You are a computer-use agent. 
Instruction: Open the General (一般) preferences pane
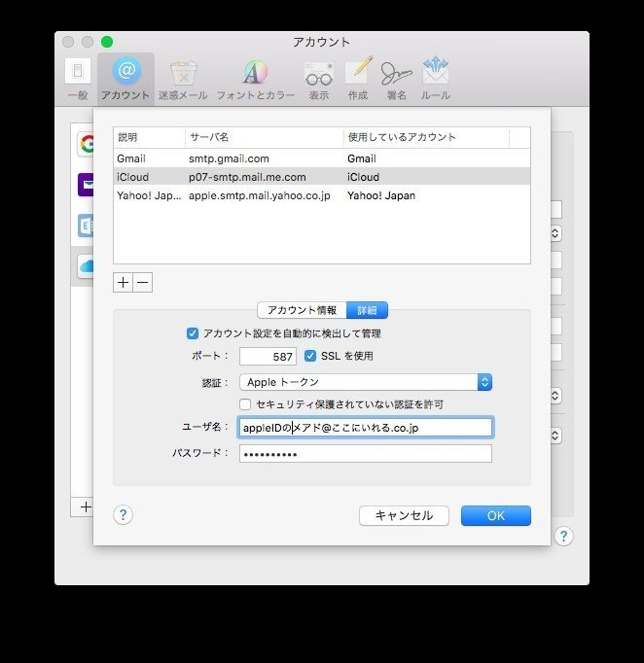click(x=78, y=79)
